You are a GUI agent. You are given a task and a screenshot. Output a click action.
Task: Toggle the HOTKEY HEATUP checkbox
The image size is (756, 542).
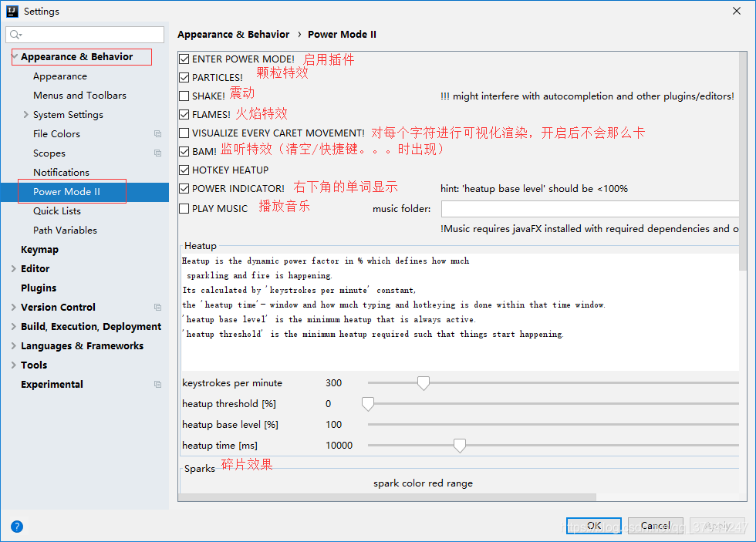(x=184, y=170)
